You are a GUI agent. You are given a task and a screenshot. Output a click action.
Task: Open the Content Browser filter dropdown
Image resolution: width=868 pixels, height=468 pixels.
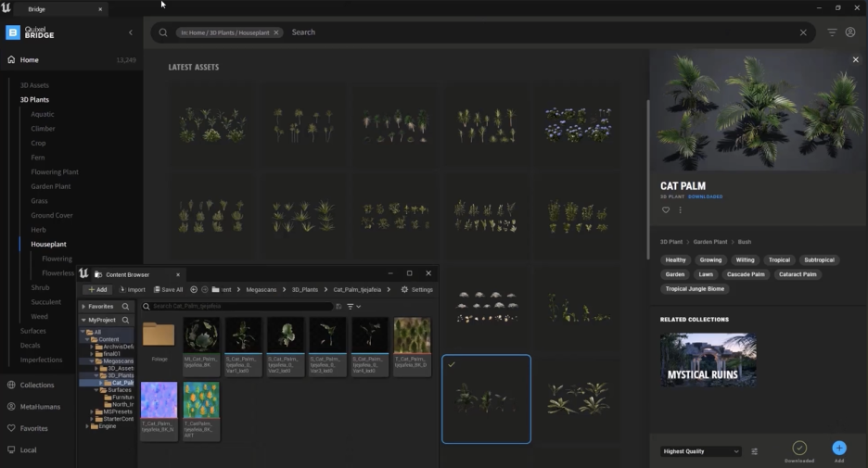pos(353,307)
